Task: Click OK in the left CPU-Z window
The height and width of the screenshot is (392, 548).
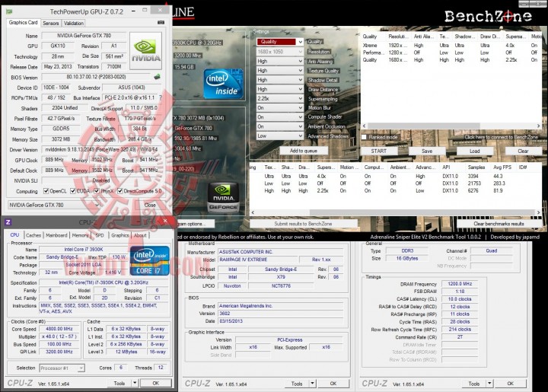Action: click(156, 384)
